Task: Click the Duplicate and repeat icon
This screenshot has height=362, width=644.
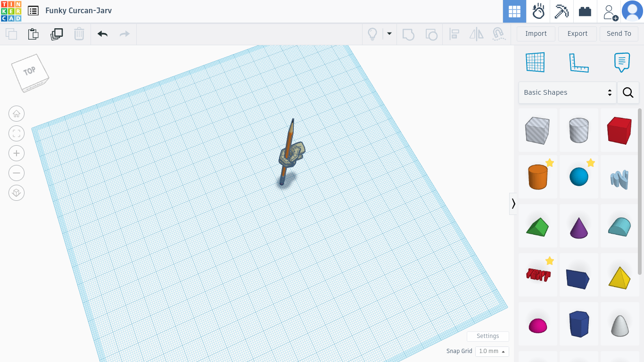Action: pos(57,34)
